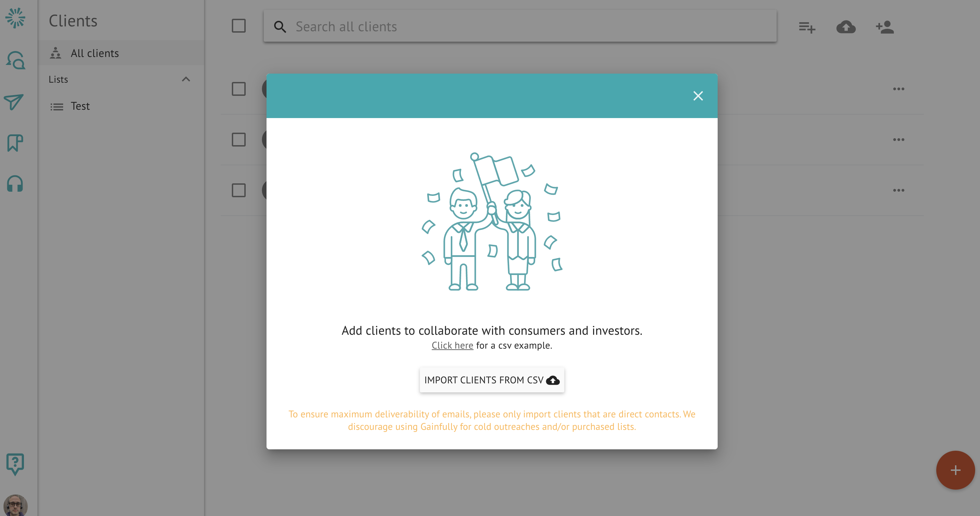Open third client row more options
Image resolution: width=980 pixels, height=516 pixels.
898,190
